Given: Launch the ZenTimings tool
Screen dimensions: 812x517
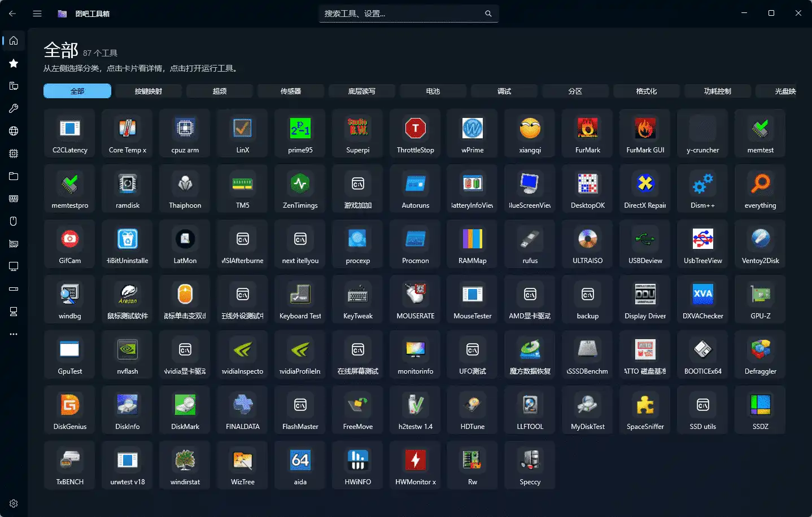Looking at the screenshot, I should click(x=300, y=189).
